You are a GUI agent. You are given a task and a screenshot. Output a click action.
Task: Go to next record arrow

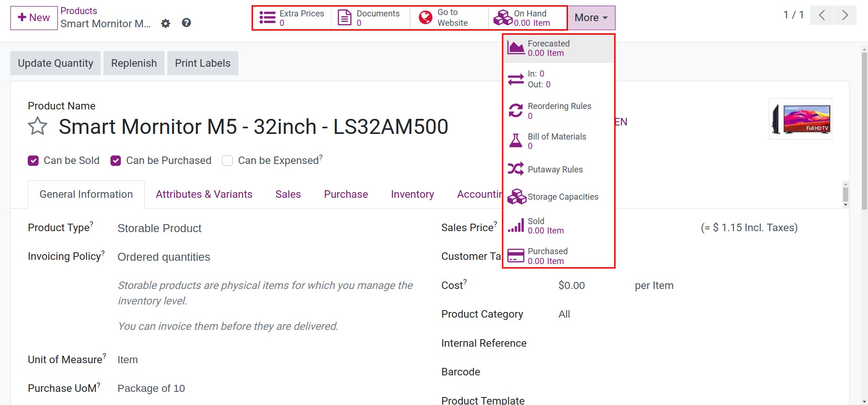(845, 15)
